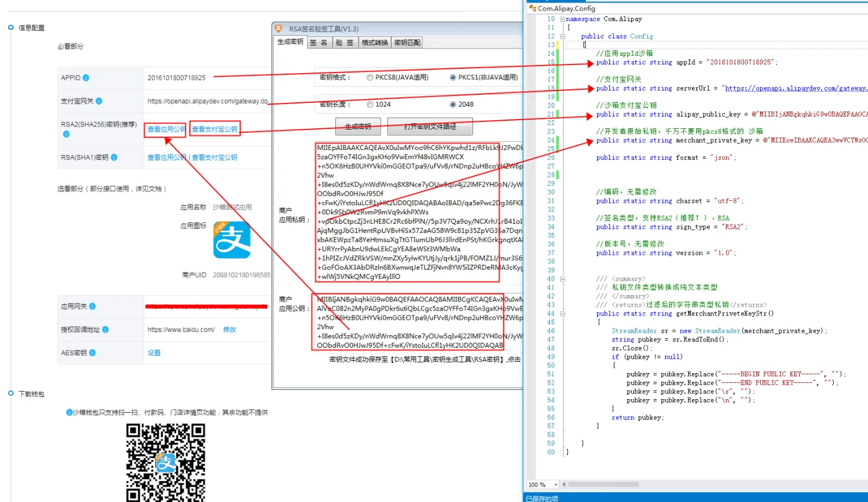Click the 生成密钥 button
The width and height of the screenshot is (868, 502).
(x=358, y=126)
